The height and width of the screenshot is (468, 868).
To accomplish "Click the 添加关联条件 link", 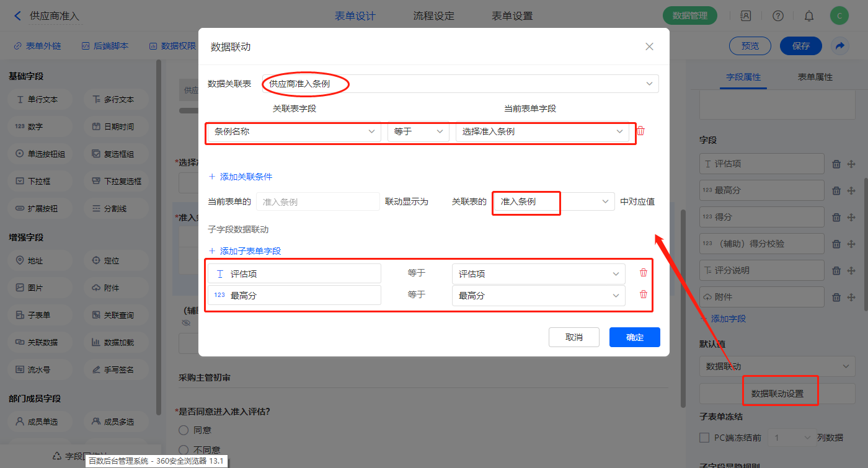I will (x=241, y=177).
